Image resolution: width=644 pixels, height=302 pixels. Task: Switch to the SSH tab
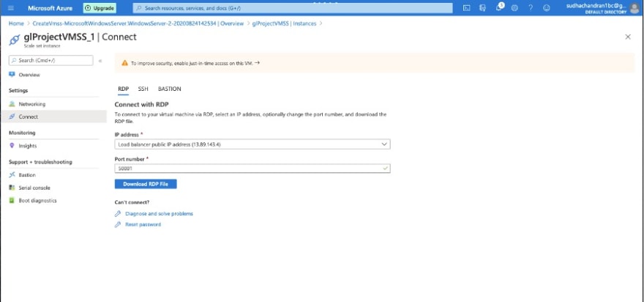click(143, 89)
